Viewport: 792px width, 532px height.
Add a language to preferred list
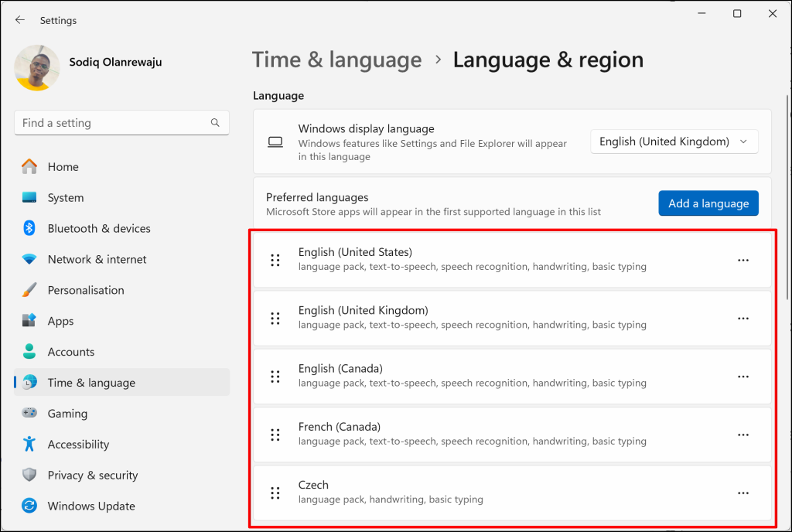point(708,203)
